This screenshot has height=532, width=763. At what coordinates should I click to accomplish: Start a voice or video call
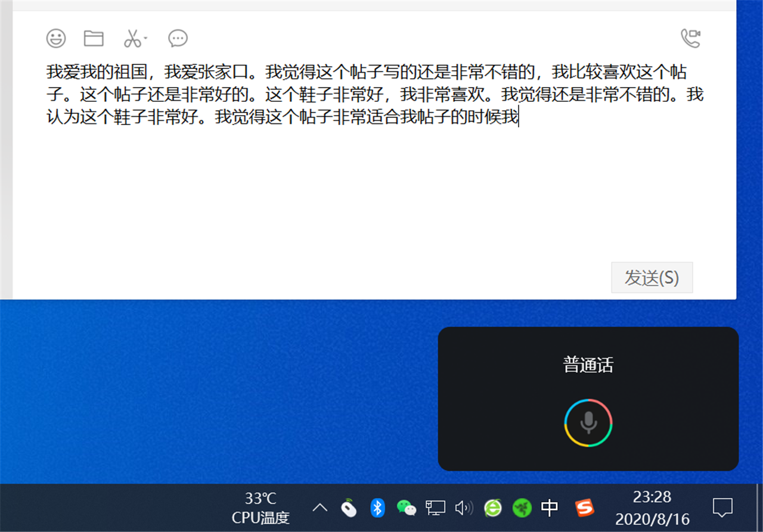click(x=690, y=39)
